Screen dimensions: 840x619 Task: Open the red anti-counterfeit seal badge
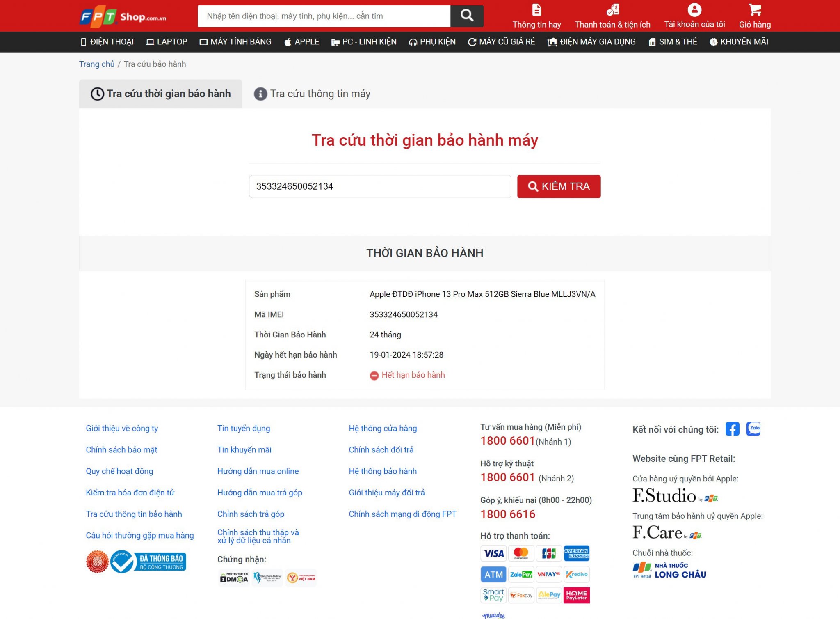(x=97, y=562)
